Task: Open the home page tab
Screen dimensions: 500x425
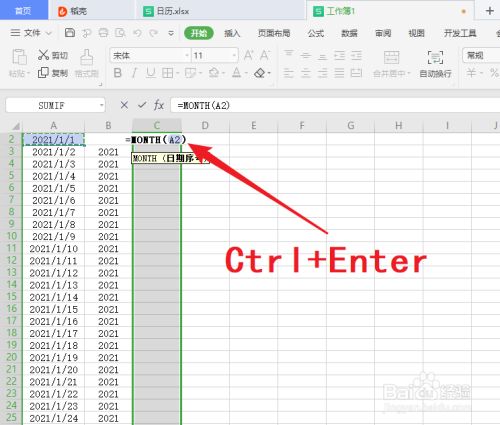Action: point(24,10)
